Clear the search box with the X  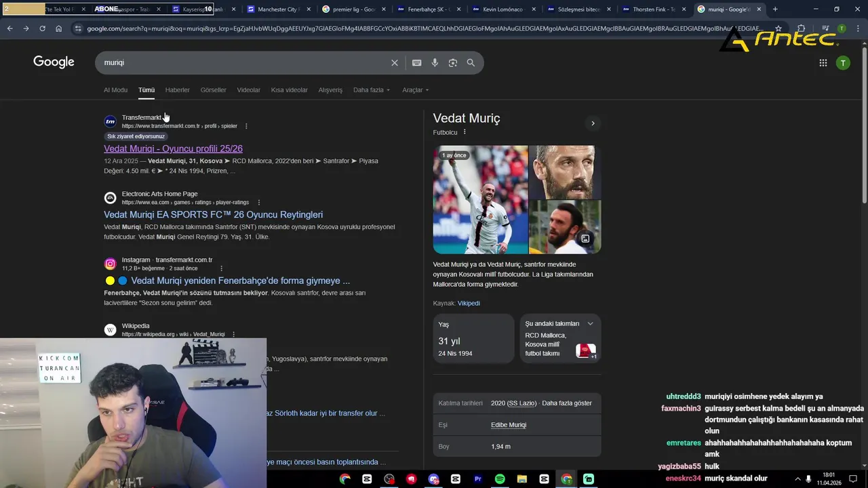click(x=395, y=62)
